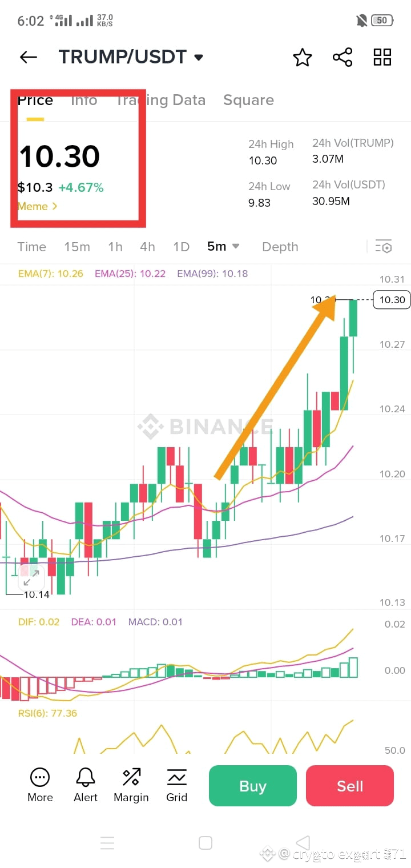Open chart indicator settings icon

[x=384, y=247]
